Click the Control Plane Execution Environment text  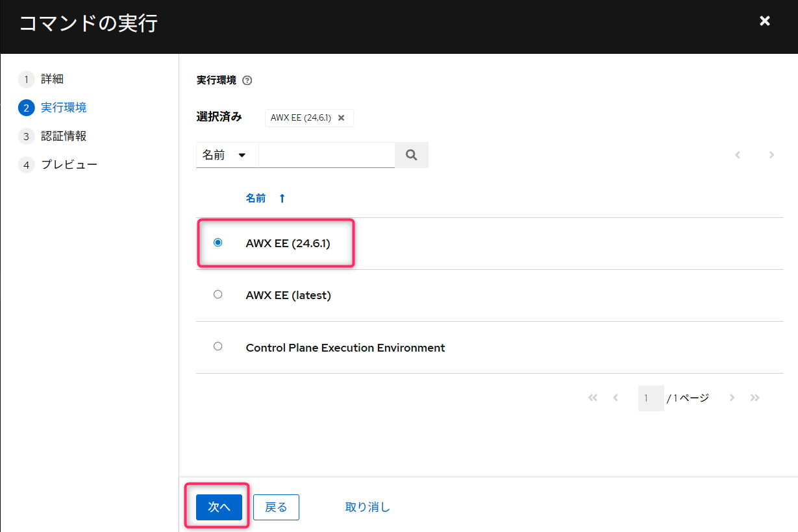pos(345,348)
